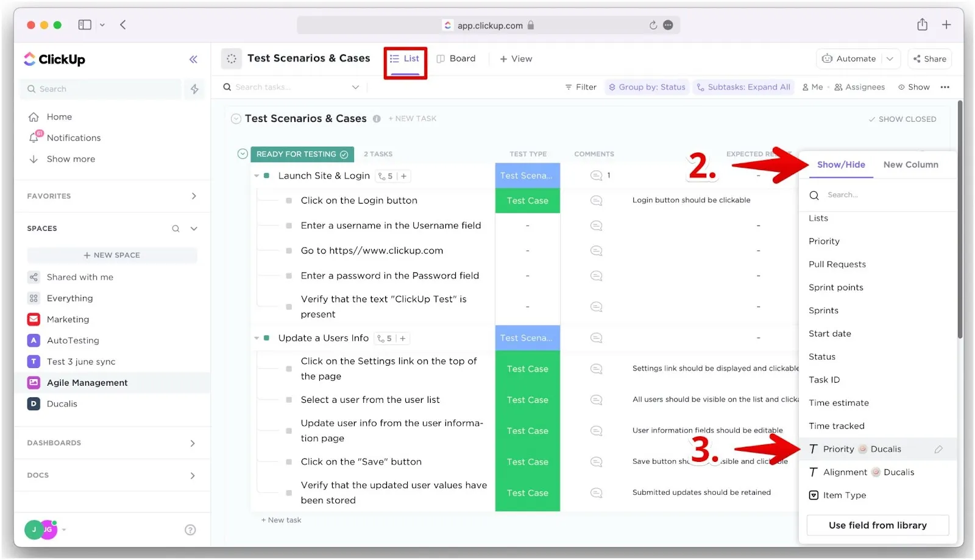Open the Notifications bell in the sidebar
Image resolution: width=975 pixels, height=560 pixels.
(35, 138)
